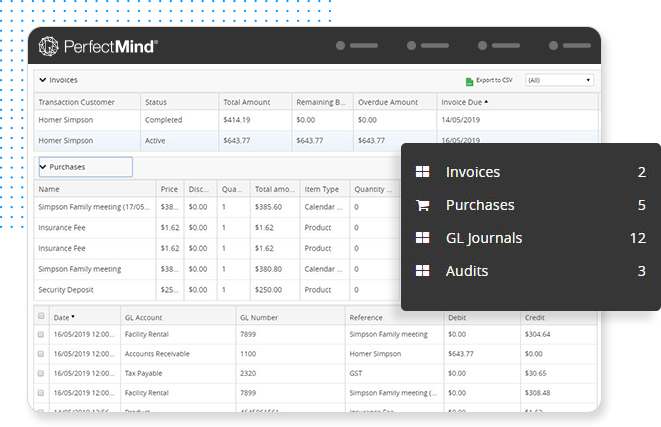Check the Accounts Receivable row checkbox
Screen dimensions: 661x427
coord(41,354)
